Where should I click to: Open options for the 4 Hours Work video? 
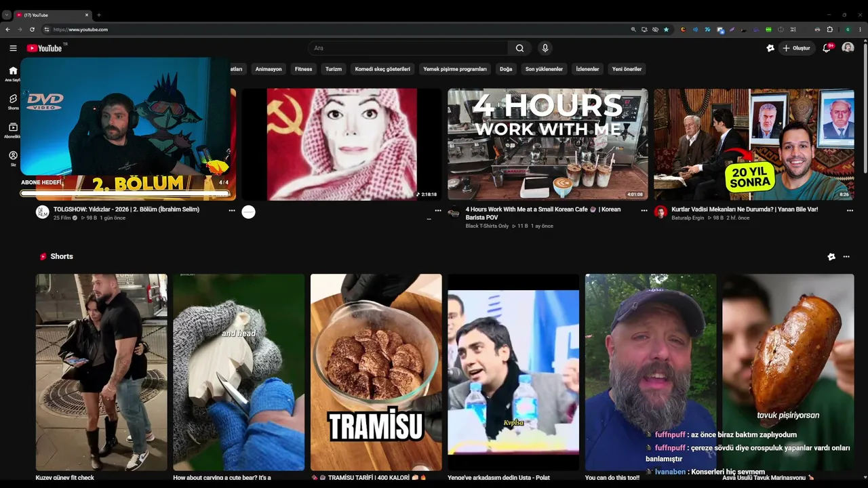(x=644, y=211)
